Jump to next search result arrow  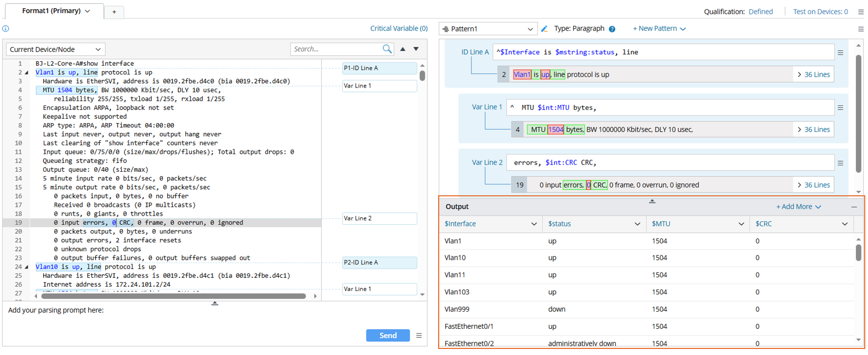click(416, 49)
